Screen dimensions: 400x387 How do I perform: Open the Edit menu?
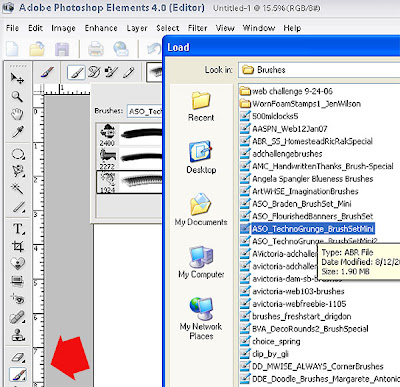click(x=35, y=28)
